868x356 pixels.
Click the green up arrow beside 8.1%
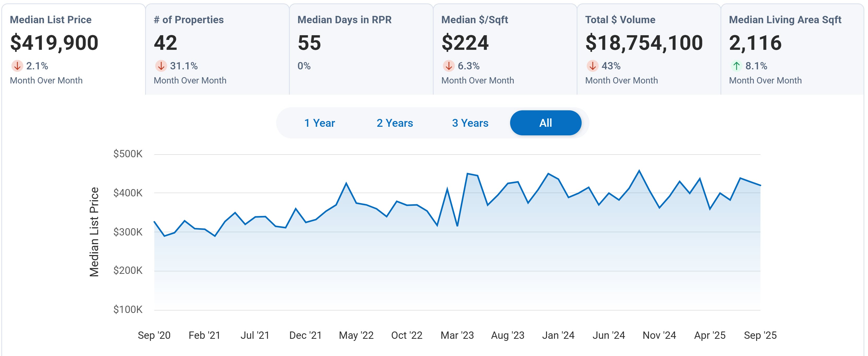pos(736,66)
